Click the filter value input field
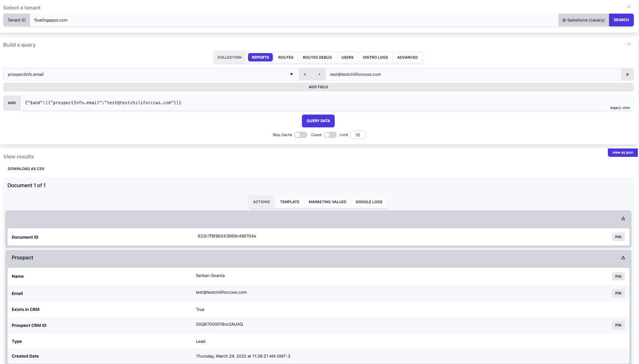This screenshot has width=639, height=364. [473, 74]
